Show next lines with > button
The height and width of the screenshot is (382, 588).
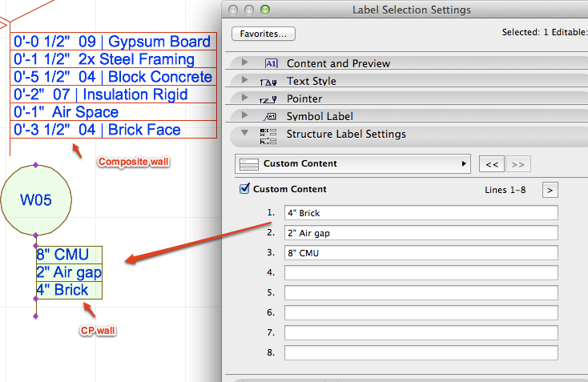pos(550,190)
